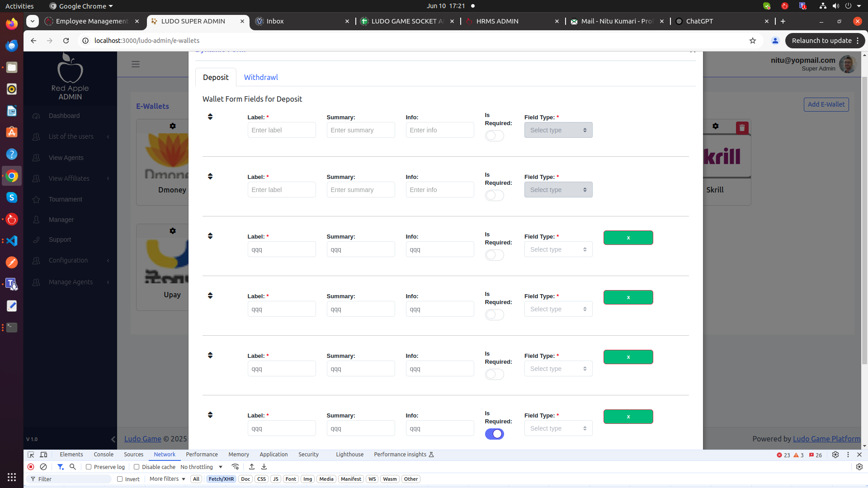The height and width of the screenshot is (488, 868).
Task: Turn off Is Required in the last row
Action: 494,434
